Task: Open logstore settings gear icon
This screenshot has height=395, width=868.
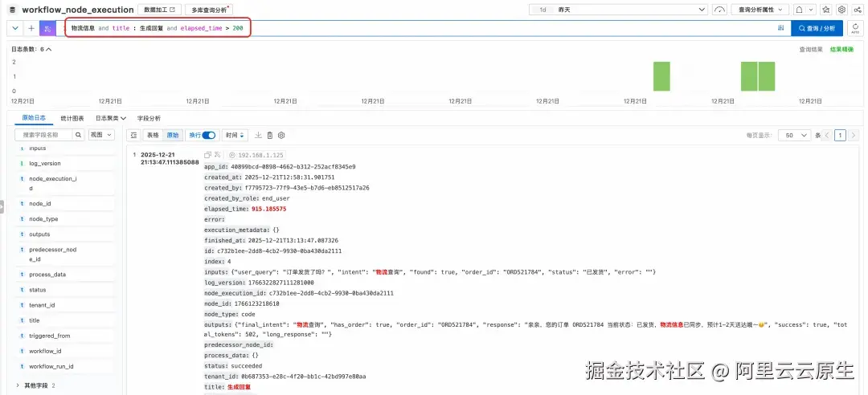Action: [x=841, y=10]
